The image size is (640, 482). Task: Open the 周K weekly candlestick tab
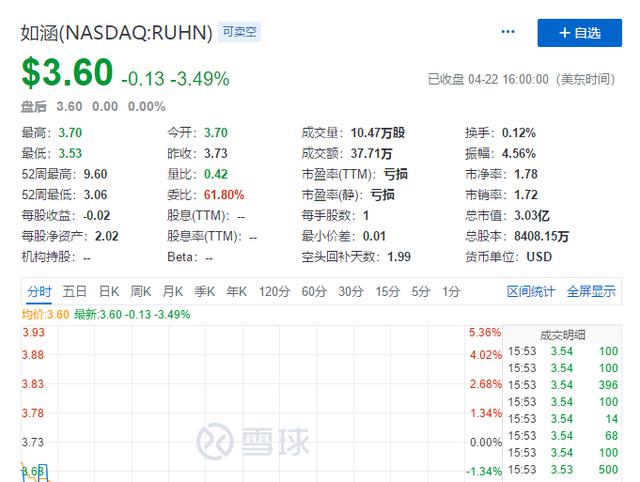pyautogui.click(x=141, y=291)
